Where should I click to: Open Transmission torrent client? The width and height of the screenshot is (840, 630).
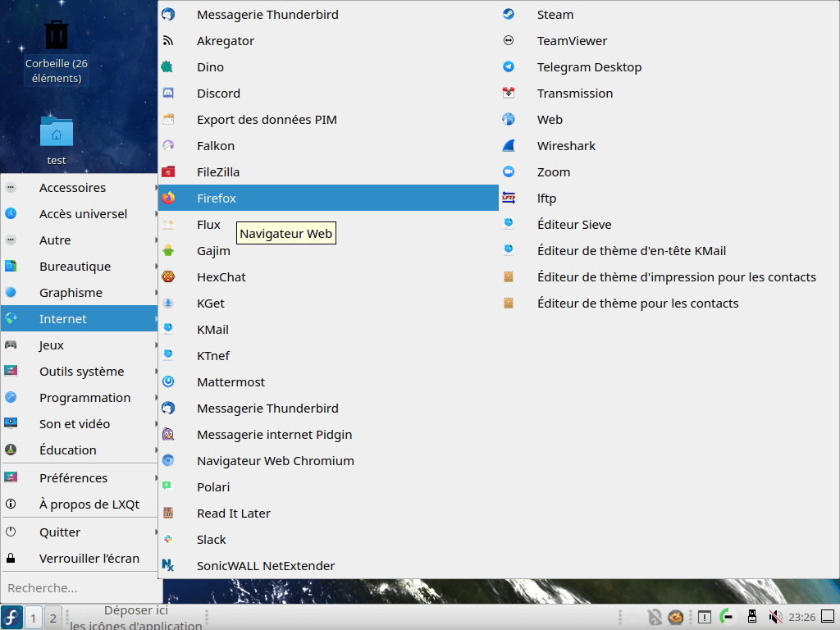pos(669,94)
